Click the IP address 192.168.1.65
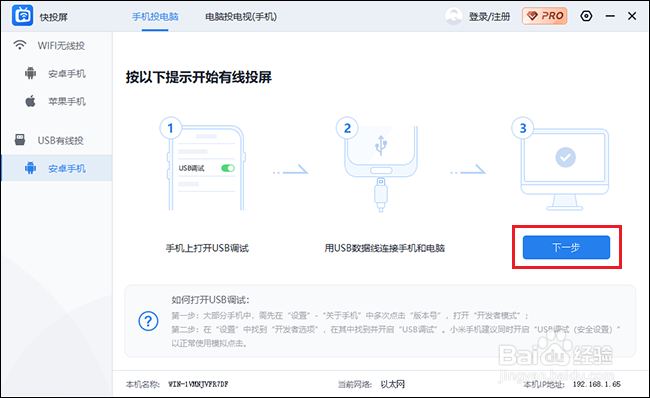This screenshot has width=650, height=398. [x=597, y=384]
